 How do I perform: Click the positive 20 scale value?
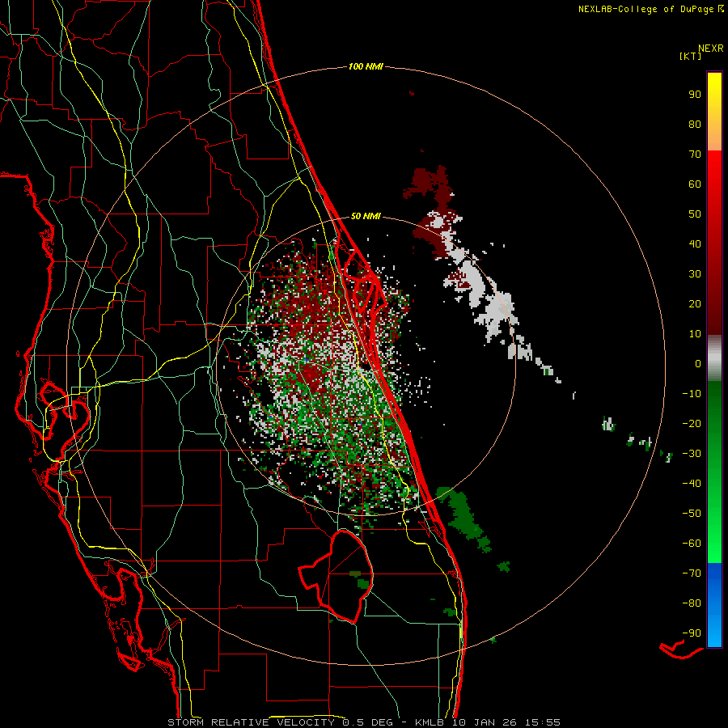coord(695,303)
